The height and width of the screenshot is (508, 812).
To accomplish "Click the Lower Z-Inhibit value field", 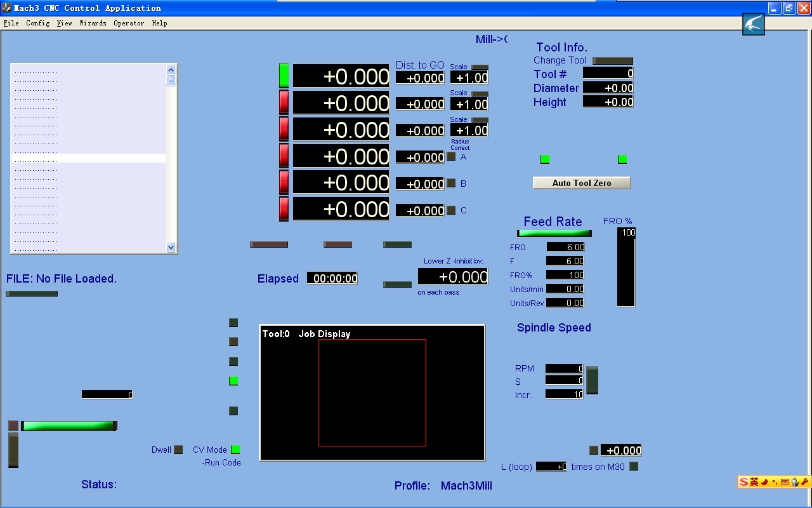I will pyautogui.click(x=453, y=277).
